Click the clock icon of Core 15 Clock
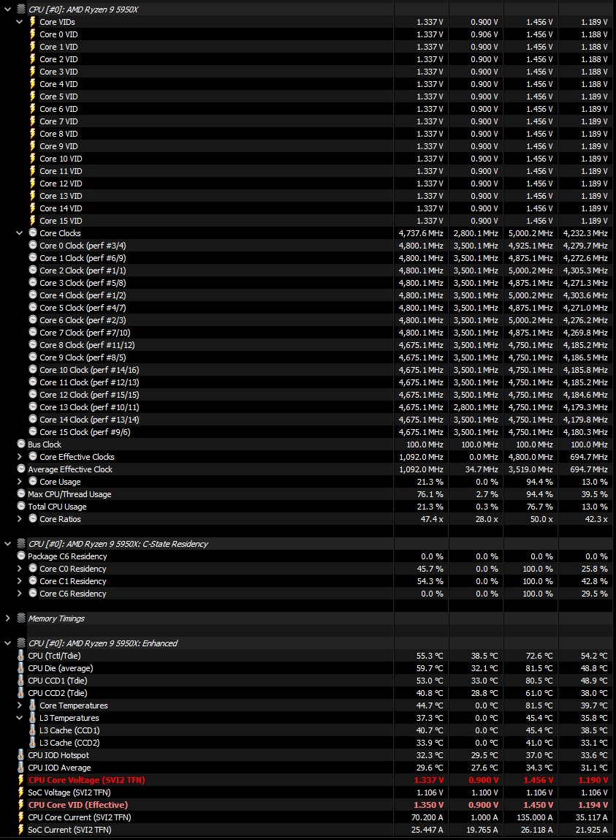 click(x=33, y=432)
